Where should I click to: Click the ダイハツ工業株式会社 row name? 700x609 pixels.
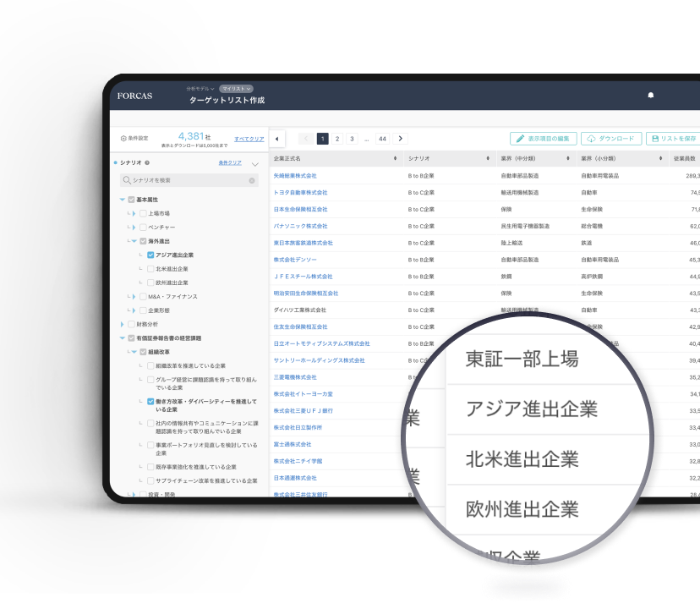click(300, 310)
